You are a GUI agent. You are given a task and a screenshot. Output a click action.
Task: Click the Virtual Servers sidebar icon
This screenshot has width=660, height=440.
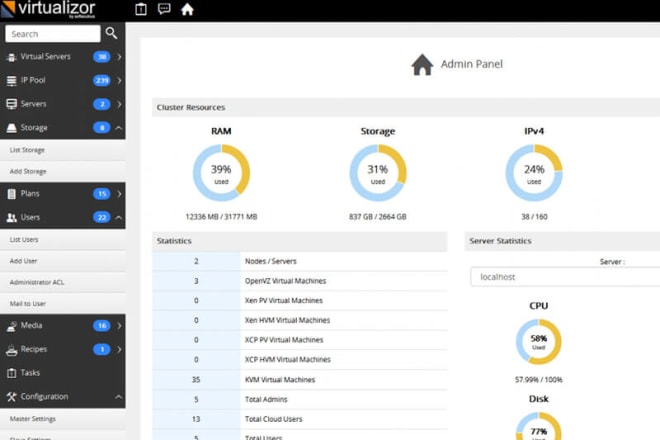pos(12,57)
